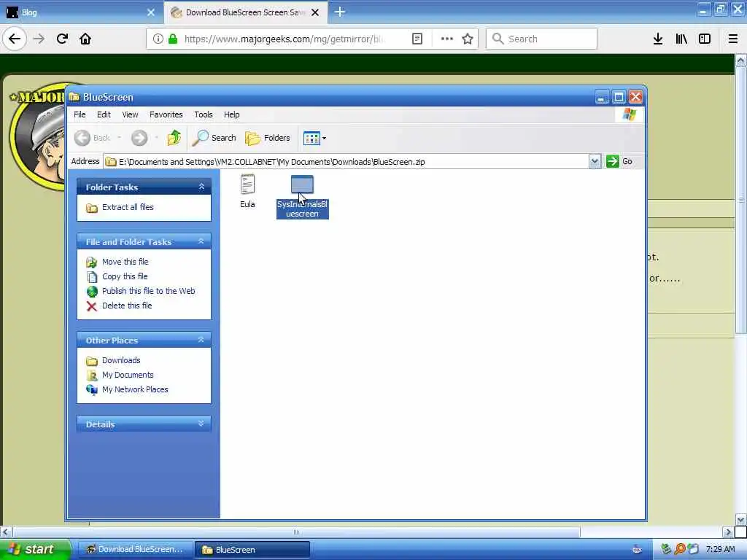Click Explorer Forward button

coord(139,138)
